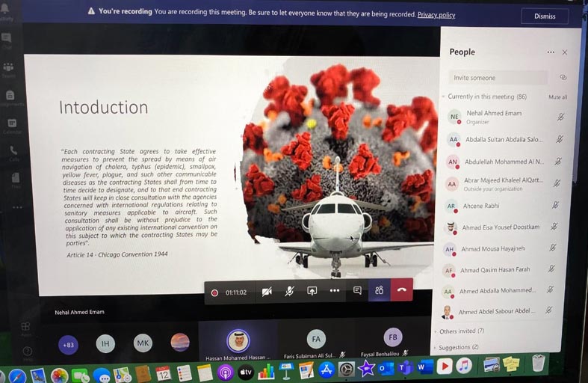Image resolution: width=588 pixels, height=383 pixels.
Task: Click the 'Invite someone' search field
Action: click(498, 78)
